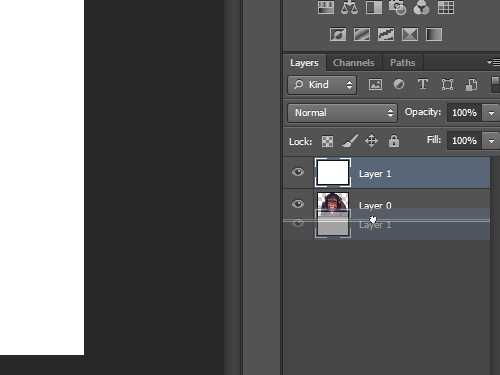The image size is (500, 375).
Task: Add an Invert adjustment
Action: tap(338, 34)
